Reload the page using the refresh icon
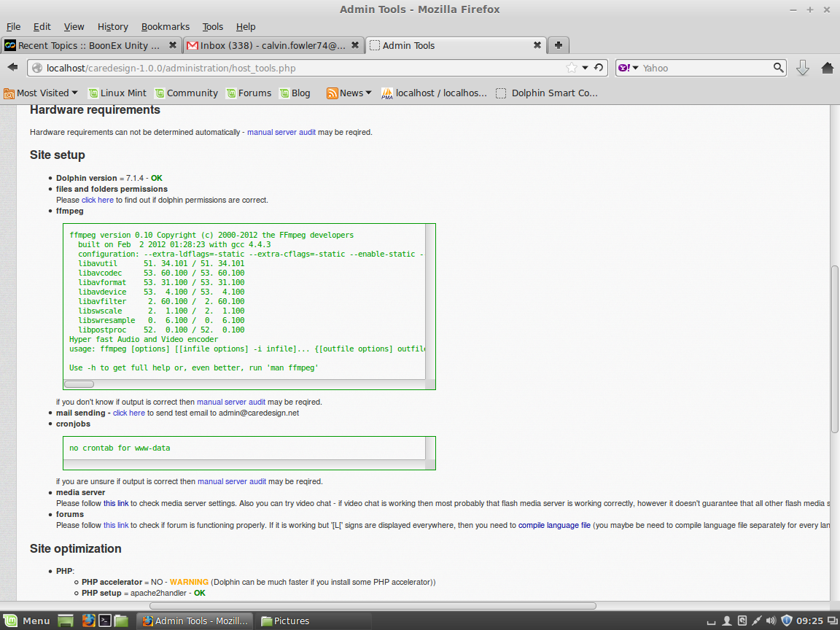This screenshot has height=630, width=840. tap(599, 68)
